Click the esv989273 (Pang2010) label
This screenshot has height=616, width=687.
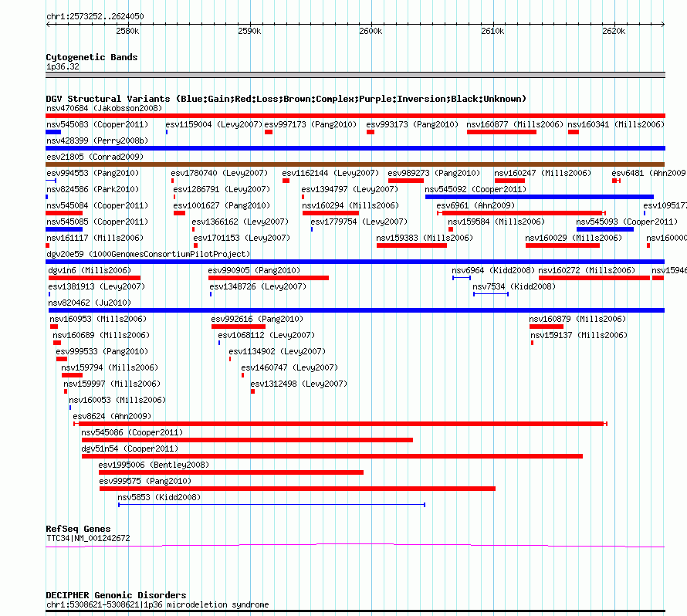click(434, 173)
